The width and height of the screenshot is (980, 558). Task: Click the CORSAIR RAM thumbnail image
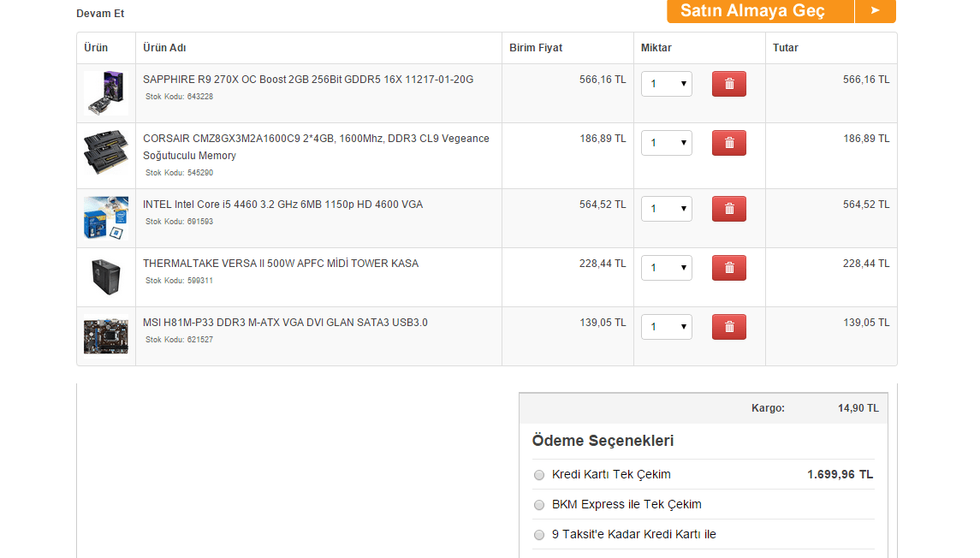tap(106, 151)
